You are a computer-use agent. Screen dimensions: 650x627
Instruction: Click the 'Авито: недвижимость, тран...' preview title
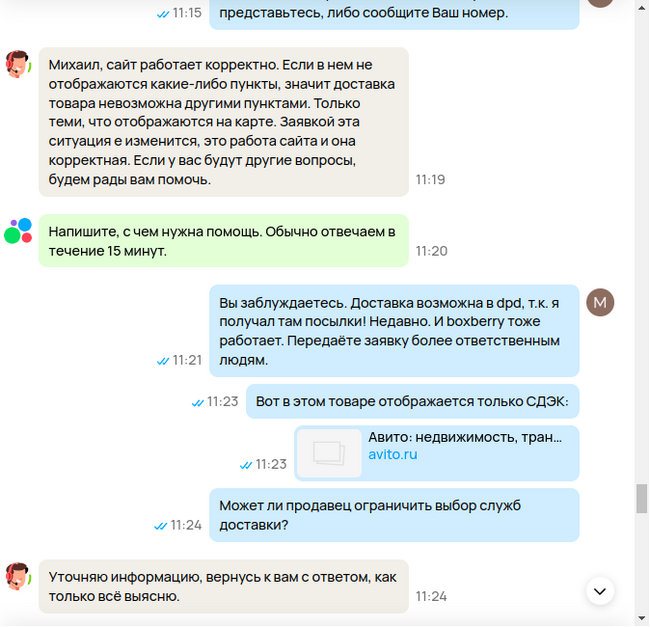465,437
